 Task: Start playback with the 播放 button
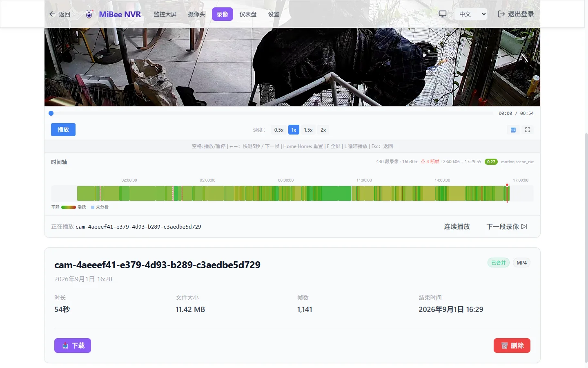[x=63, y=130]
